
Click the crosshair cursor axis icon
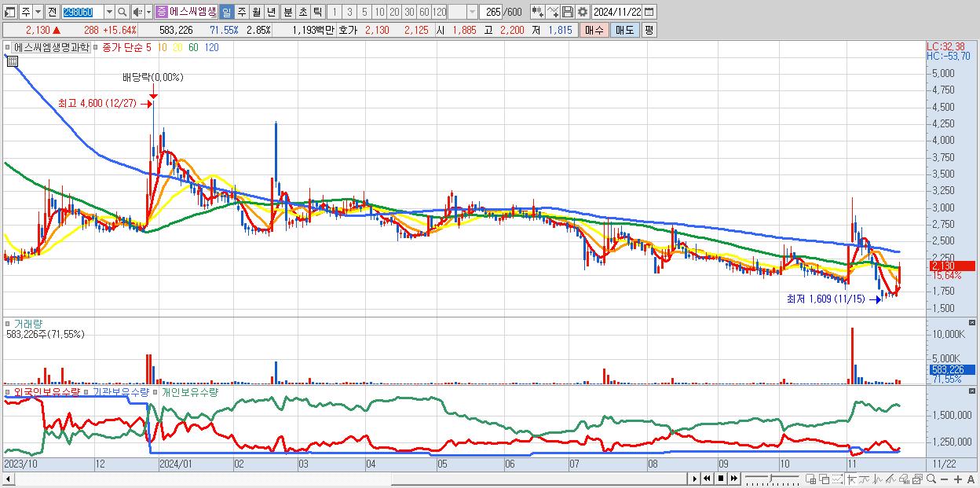click(x=851, y=479)
